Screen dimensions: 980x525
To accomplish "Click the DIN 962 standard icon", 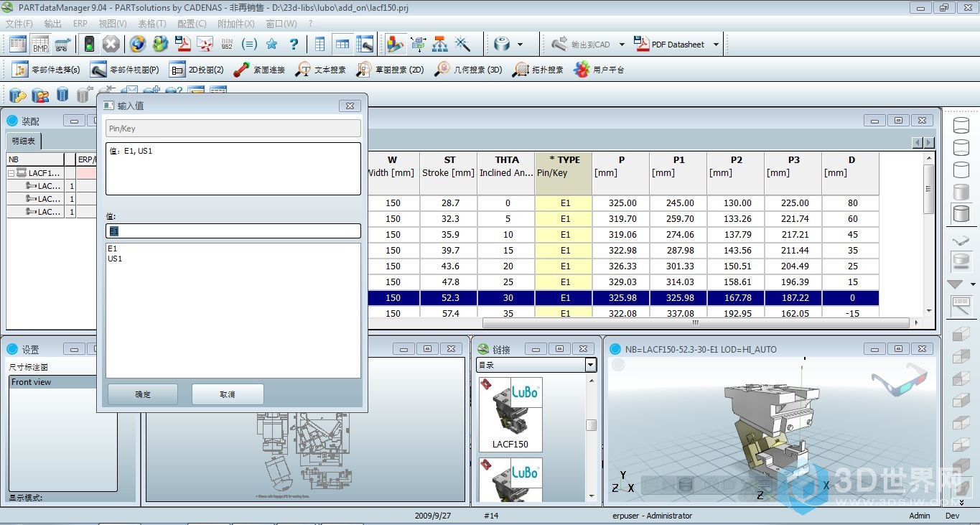I will coord(228,44).
